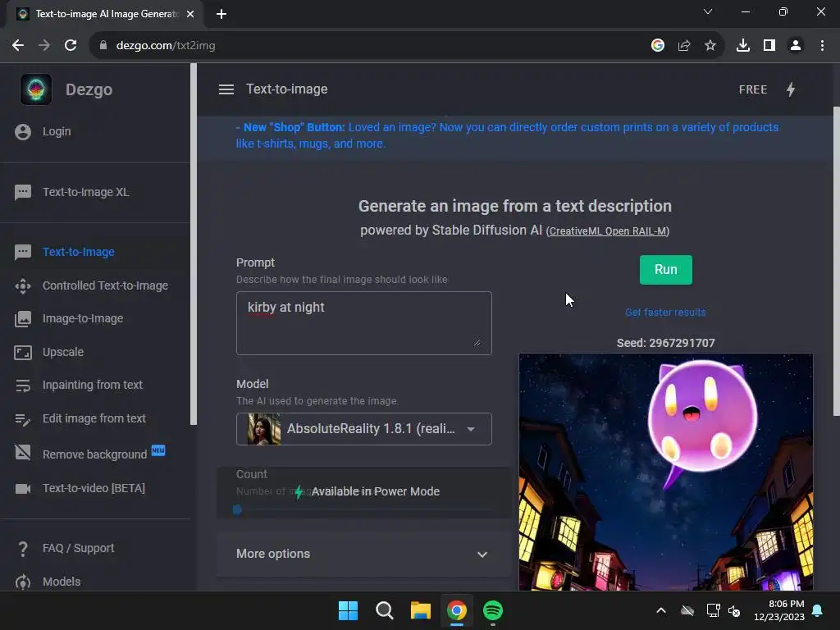Click the Dezgo logo icon
The height and width of the screenshot is (630, 840).
point(36,89)
